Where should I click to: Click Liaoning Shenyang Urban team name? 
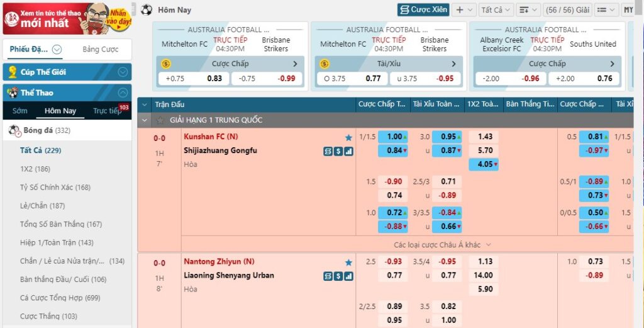tap(229, 275)
